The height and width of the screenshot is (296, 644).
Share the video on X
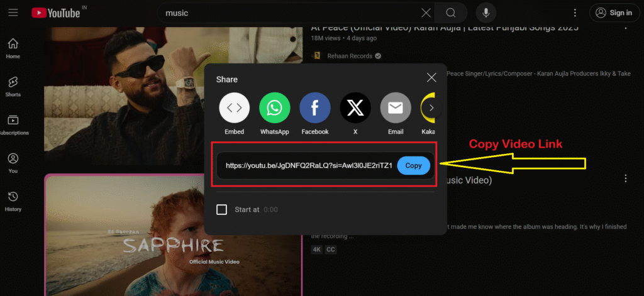tap(355, 114)
